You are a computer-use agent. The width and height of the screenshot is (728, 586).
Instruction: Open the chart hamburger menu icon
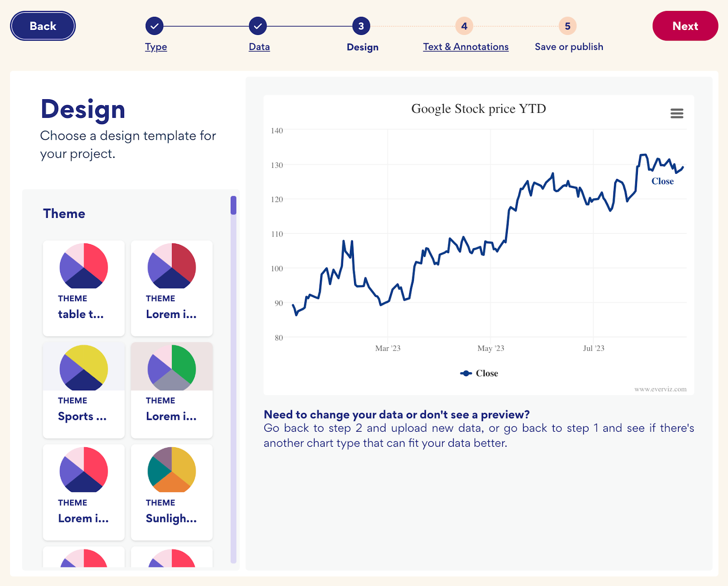(x=677, y=113)
